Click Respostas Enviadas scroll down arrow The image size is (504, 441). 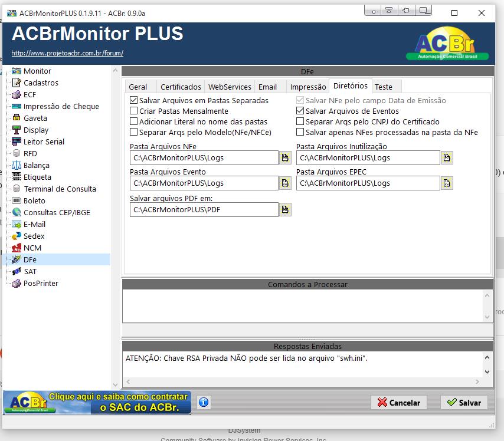point(487,372)
